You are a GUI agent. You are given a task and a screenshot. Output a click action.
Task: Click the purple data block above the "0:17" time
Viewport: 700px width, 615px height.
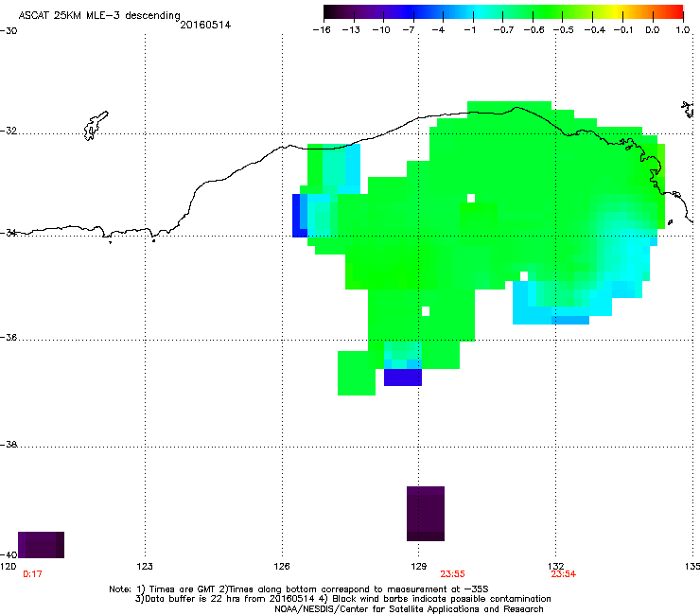point(41,545)
